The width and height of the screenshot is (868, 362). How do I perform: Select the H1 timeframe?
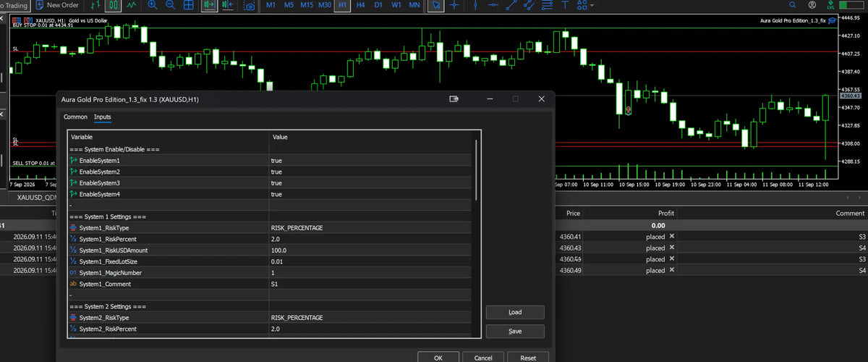tap(342, 5)
